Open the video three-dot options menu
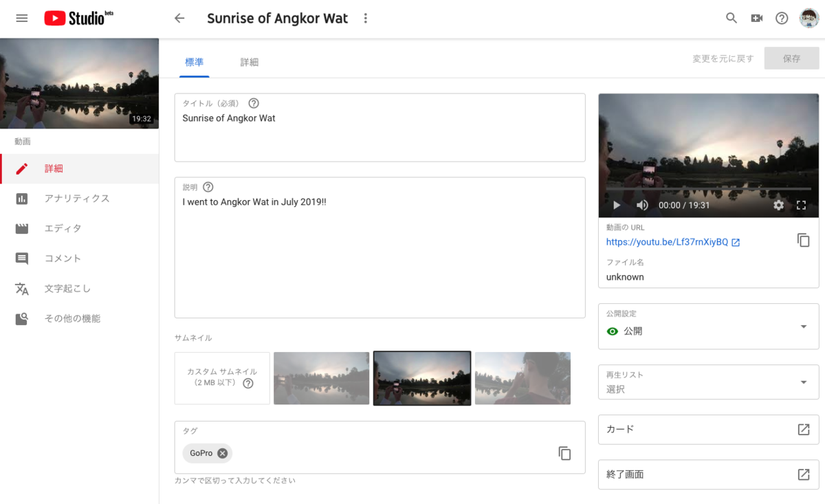The height and width of the screenshot is (504, 825). pyautogui.click(x=365, y=18)
